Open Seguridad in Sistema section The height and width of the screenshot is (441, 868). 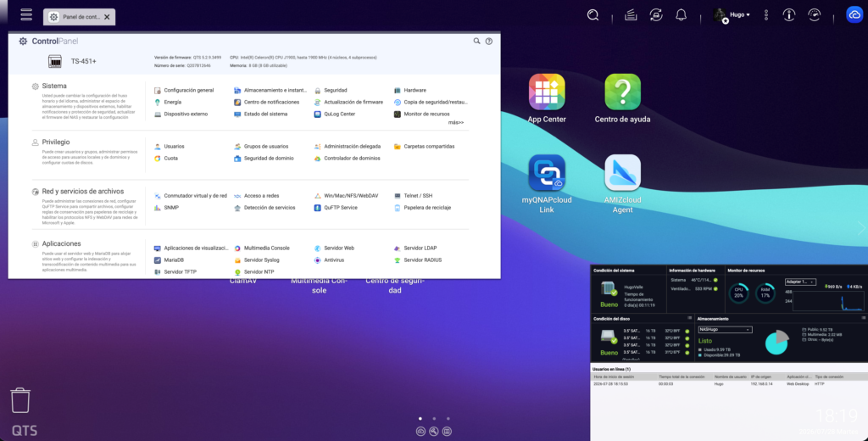(x=331, y=90)
